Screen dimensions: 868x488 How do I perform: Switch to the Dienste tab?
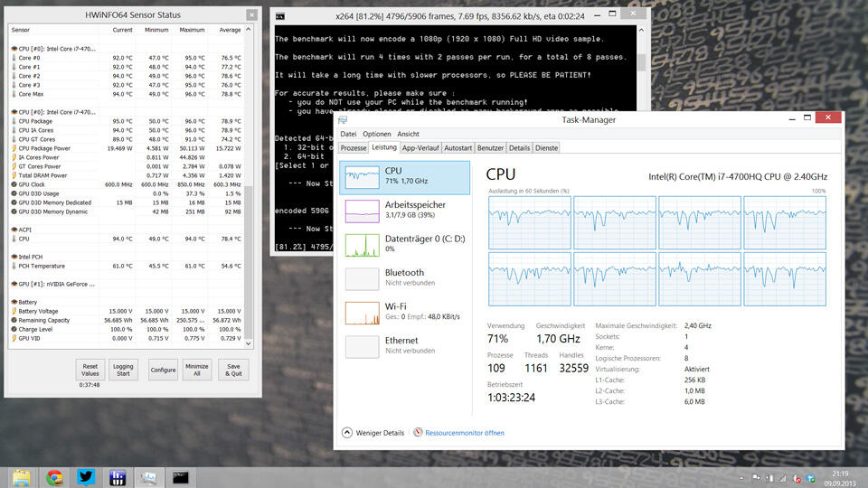coord(546,147)
